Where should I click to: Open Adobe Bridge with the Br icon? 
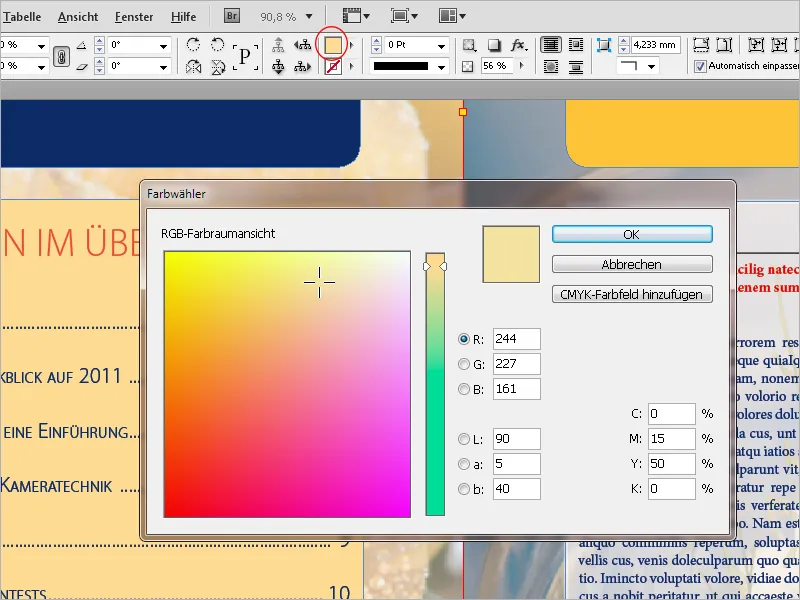(232, 16)
